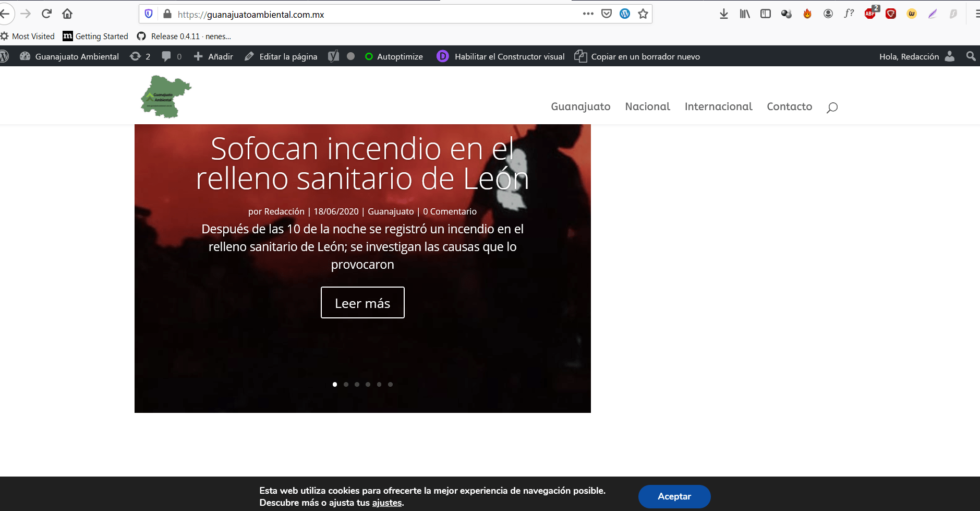Open the Guanajuato nav item
This screenshot has height=511, width=980.
click(580, 106)
